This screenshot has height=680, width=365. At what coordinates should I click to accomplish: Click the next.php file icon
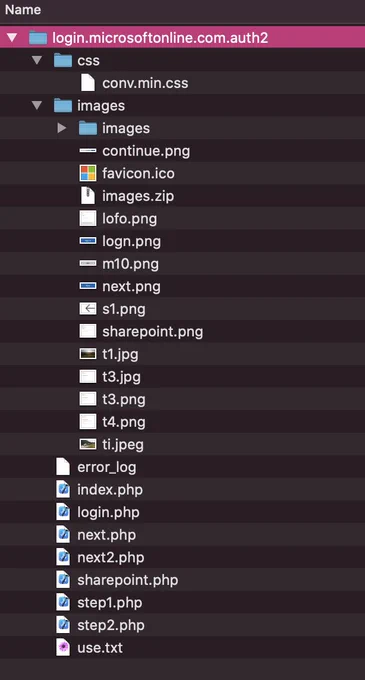(63, 535)
